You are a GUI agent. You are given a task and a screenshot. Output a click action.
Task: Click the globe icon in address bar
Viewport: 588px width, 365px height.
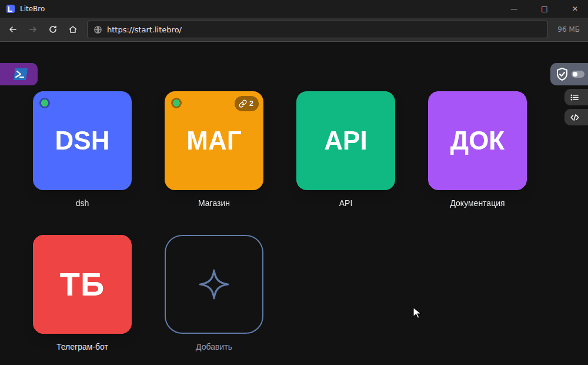pyautogui.click(x=98, y=29)
